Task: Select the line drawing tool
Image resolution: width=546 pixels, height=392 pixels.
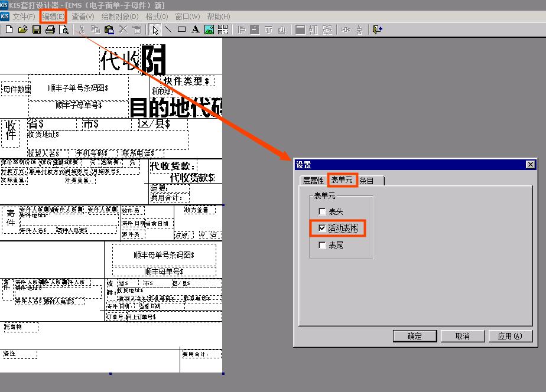Action: point(168,30)
